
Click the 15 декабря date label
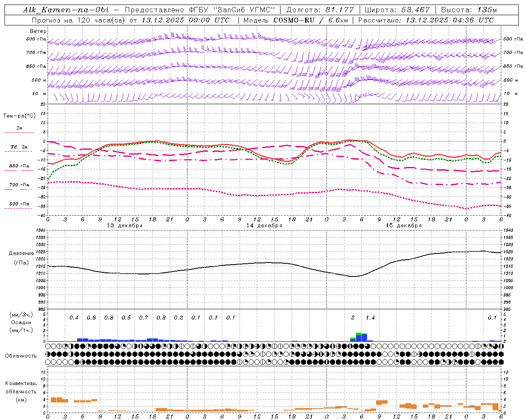point(404,226)
